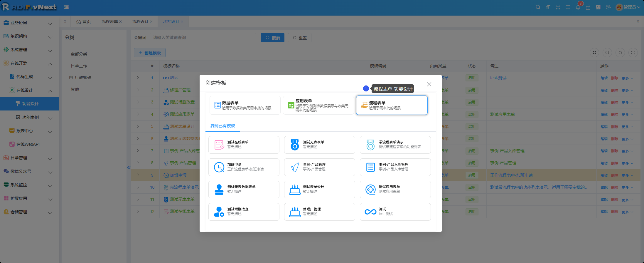Toggle the sidebar collapse hamburger icon
This screenshot has width=644, height=263.
[x=66, y=7]
